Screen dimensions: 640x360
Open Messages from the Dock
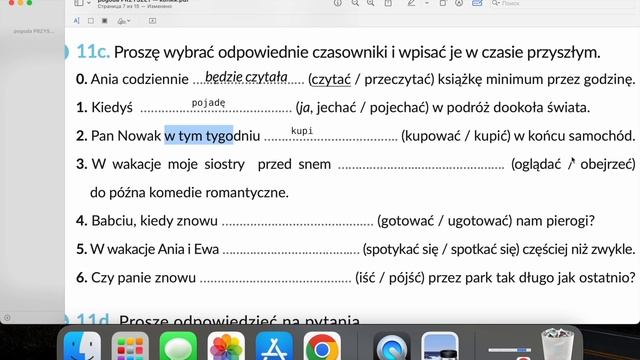coord(178,346)
